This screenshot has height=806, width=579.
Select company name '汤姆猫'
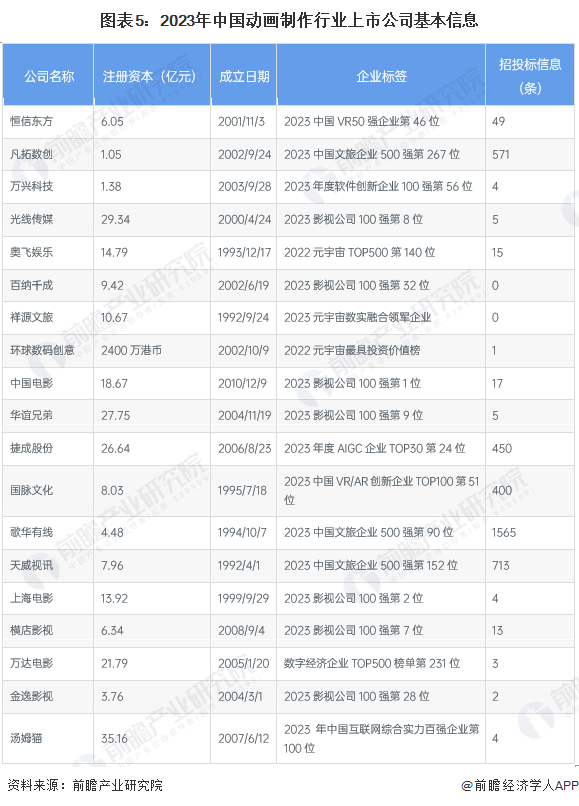coord(26,739)
